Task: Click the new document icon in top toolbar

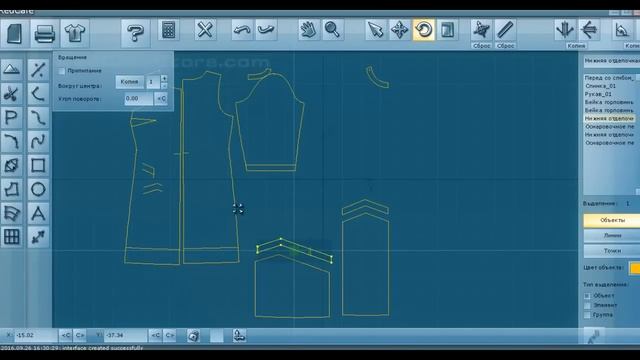Action: pos(15,33)
